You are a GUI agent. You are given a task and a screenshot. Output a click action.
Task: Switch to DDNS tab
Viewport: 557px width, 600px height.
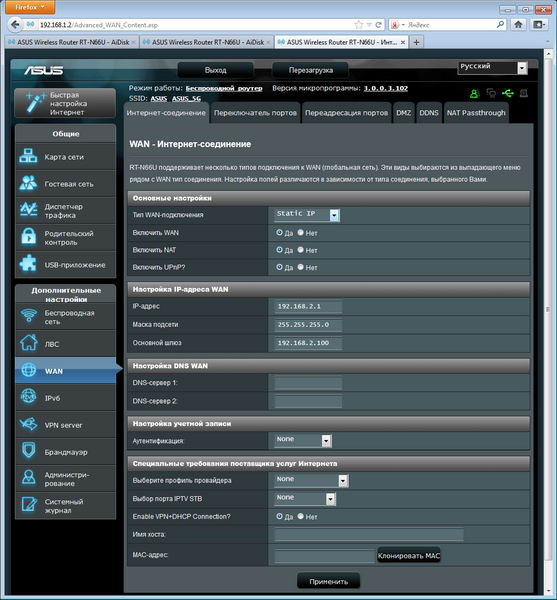click(x=429, y=113)
